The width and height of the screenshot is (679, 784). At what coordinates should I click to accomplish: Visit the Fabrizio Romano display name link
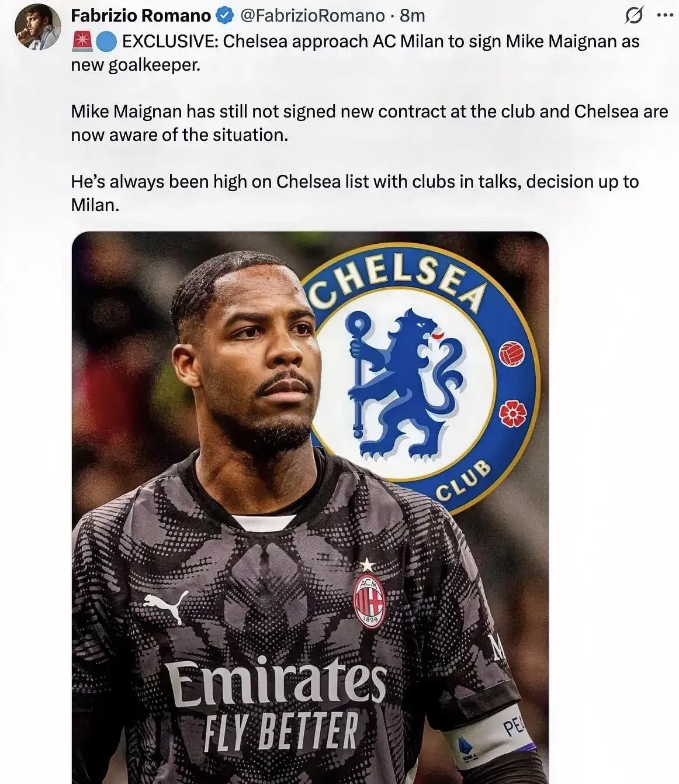141,16
